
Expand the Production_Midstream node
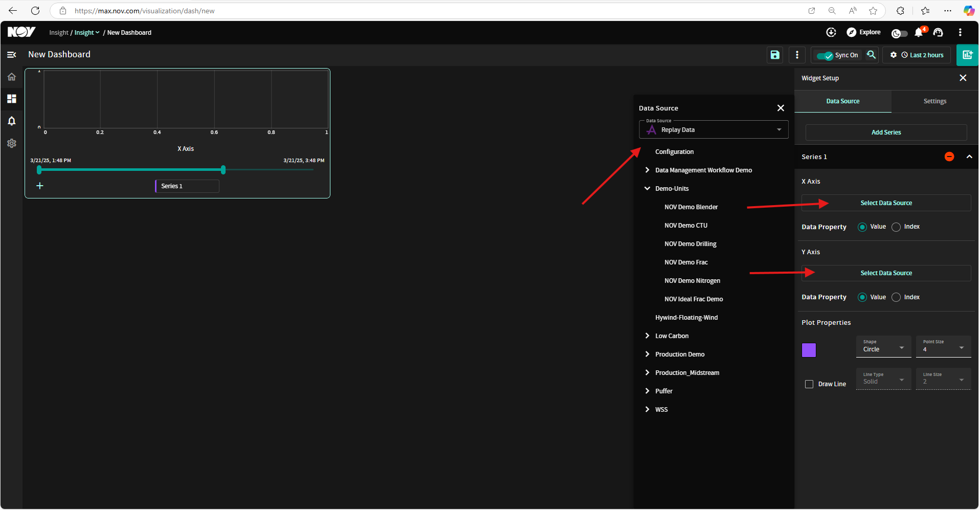click(648, 372)
